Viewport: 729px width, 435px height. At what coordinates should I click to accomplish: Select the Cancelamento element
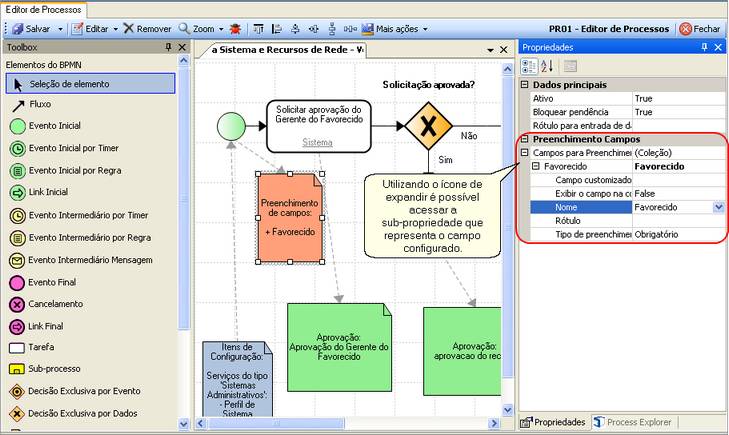[x=46, y=304]
